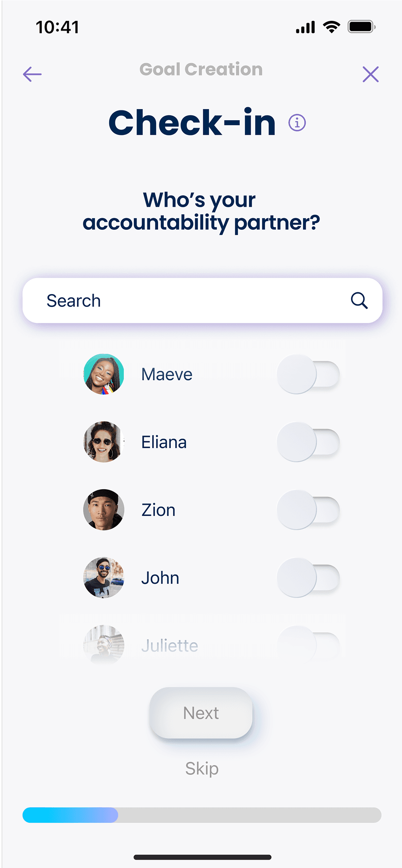
Task: Tap the cellular signal bars icon
Action: click(x=305, y=27)
